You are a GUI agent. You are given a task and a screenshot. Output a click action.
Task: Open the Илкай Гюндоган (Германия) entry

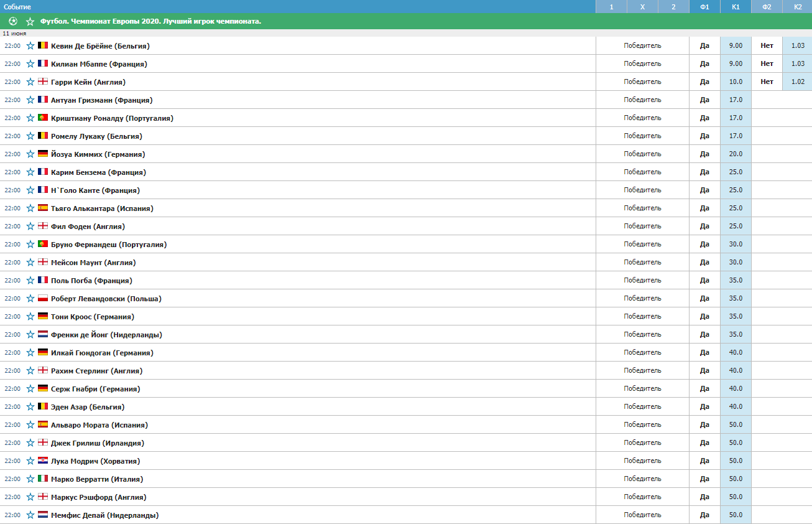(x=102, y=353)
